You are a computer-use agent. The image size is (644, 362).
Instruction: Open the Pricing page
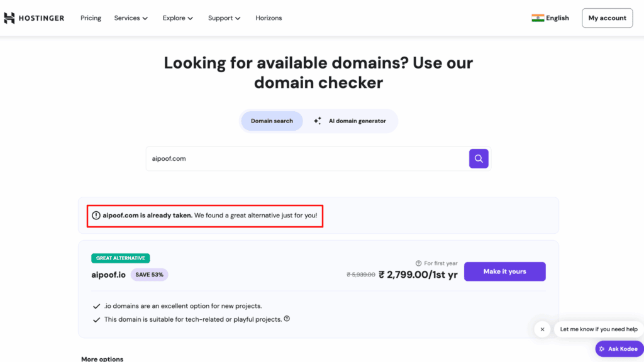(91, 18)
